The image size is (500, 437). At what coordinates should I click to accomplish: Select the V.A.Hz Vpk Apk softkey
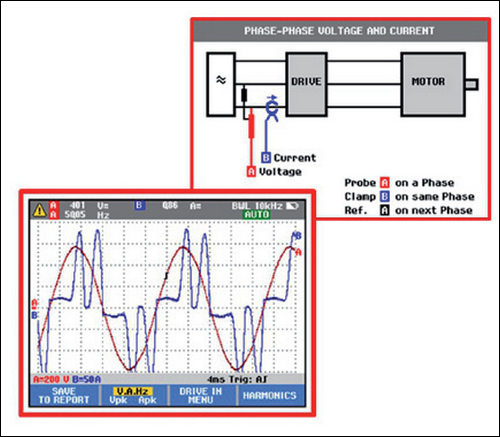click(x=133, y=396)
